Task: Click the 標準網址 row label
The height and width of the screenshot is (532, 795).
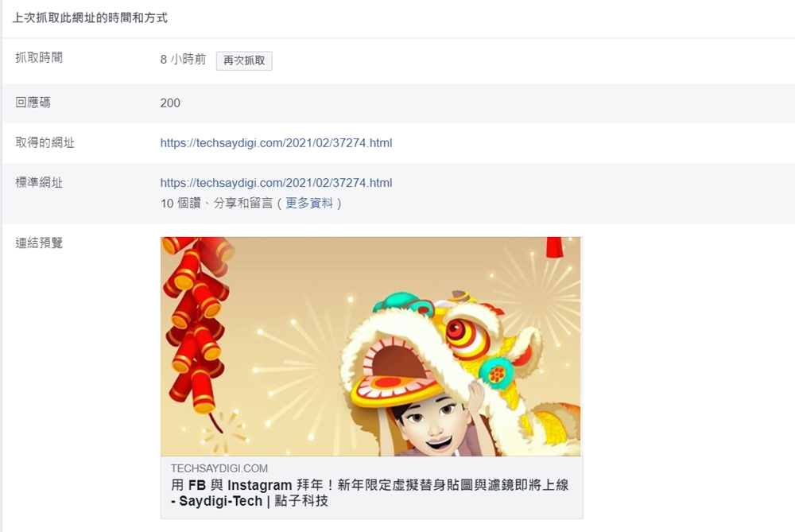Action: pos(39,183)
